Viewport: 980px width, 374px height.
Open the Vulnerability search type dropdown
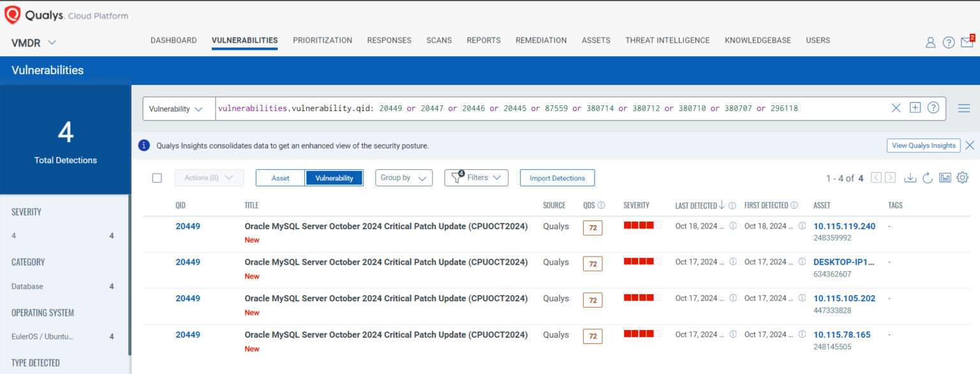point(179,108)
